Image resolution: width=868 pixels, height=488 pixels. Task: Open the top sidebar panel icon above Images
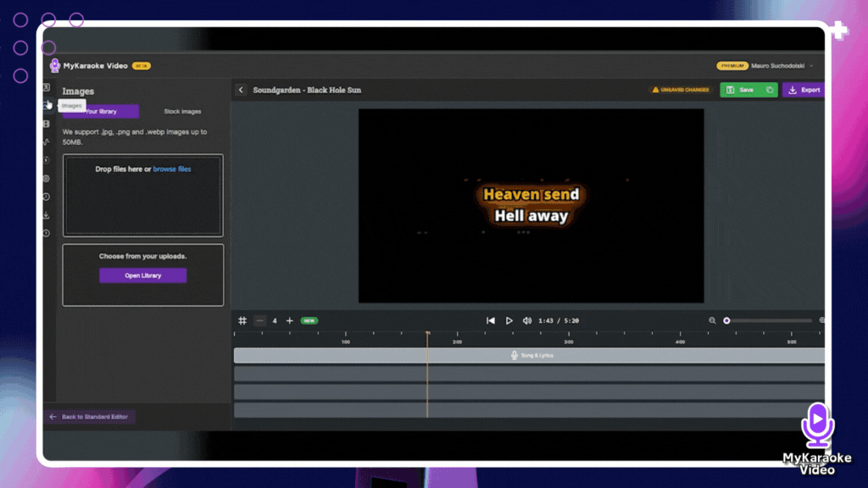click(x=47, y=87)
